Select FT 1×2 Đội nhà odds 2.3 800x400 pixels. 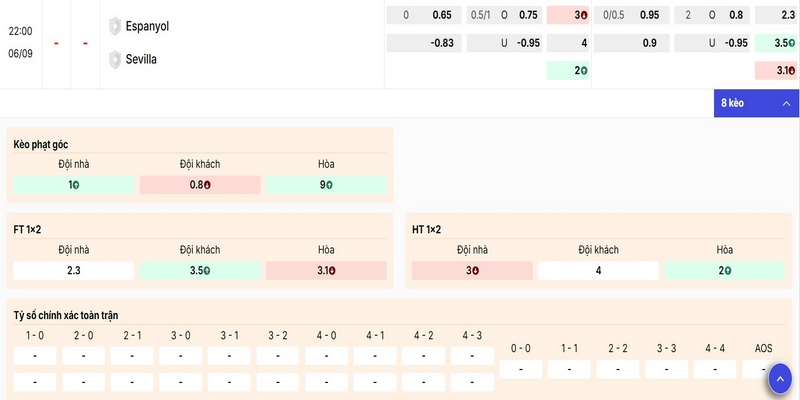(74, 270)
